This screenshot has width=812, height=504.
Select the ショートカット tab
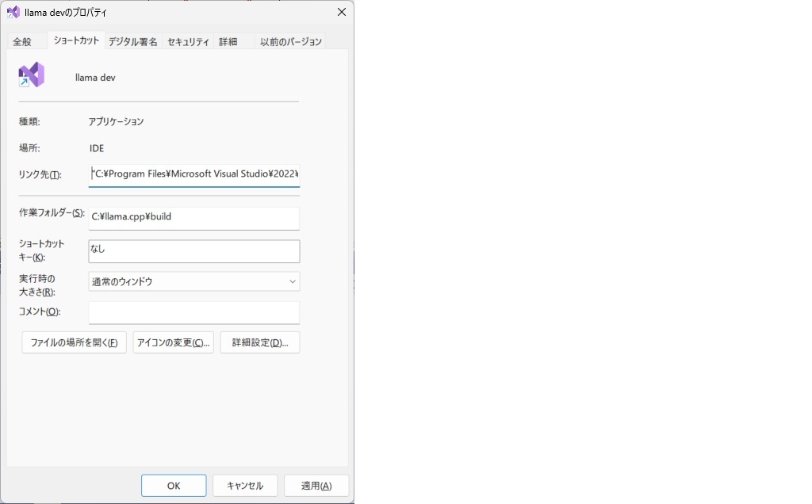(76, 40)
